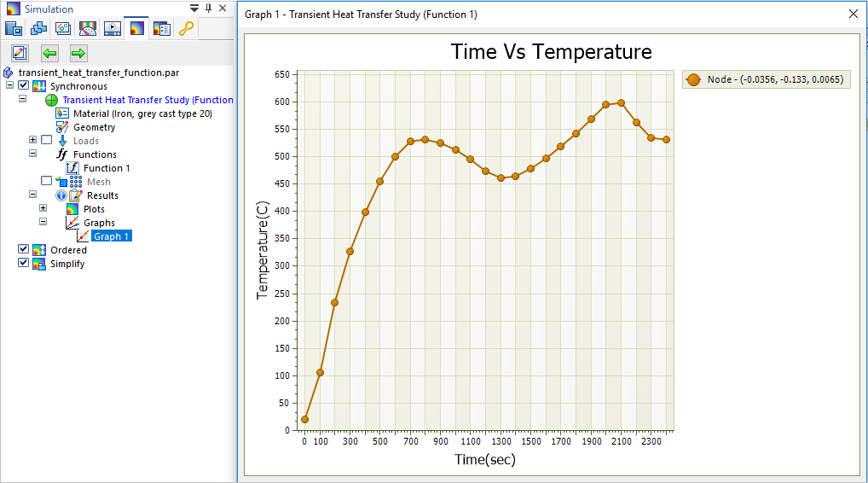The image size is (868, 483).
Task: Click the peak data point near 2100 sec
Action: 621,102
